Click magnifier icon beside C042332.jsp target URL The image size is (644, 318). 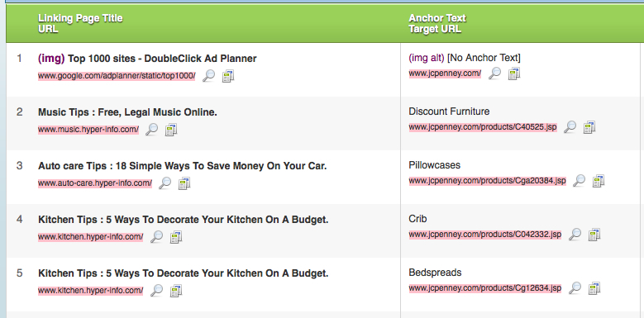pyautogui.click(x=575, y=235)
